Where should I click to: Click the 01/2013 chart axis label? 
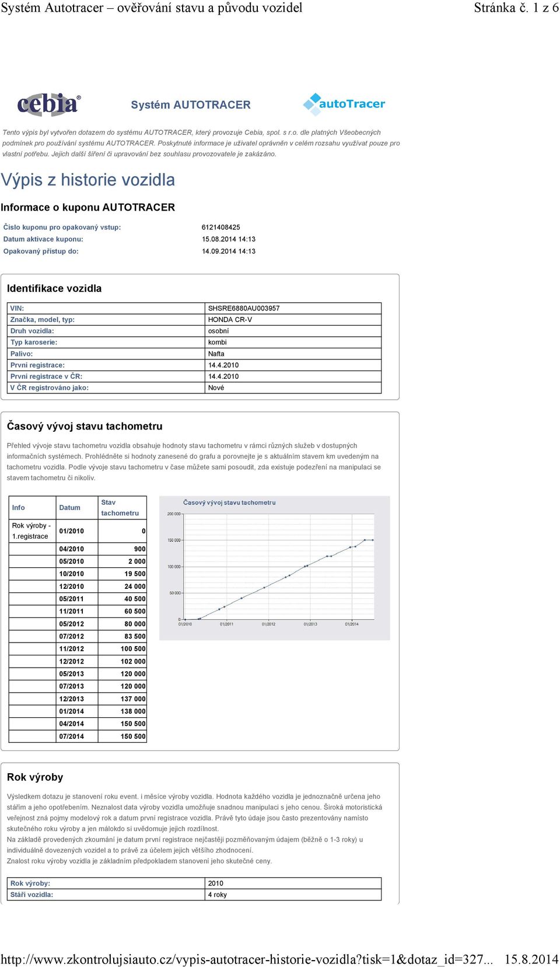pos(310,624)
